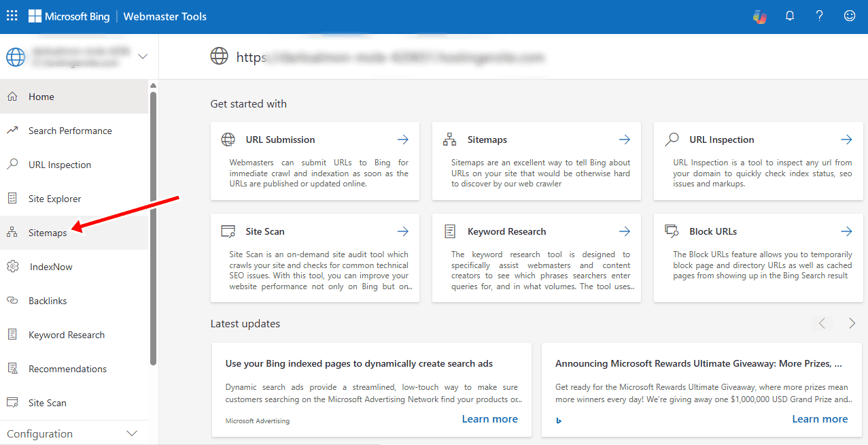Open the Copilot icon in header
The width and height of the screenshot is (868, 445).
pyautogui.click(x=760, y=16)
